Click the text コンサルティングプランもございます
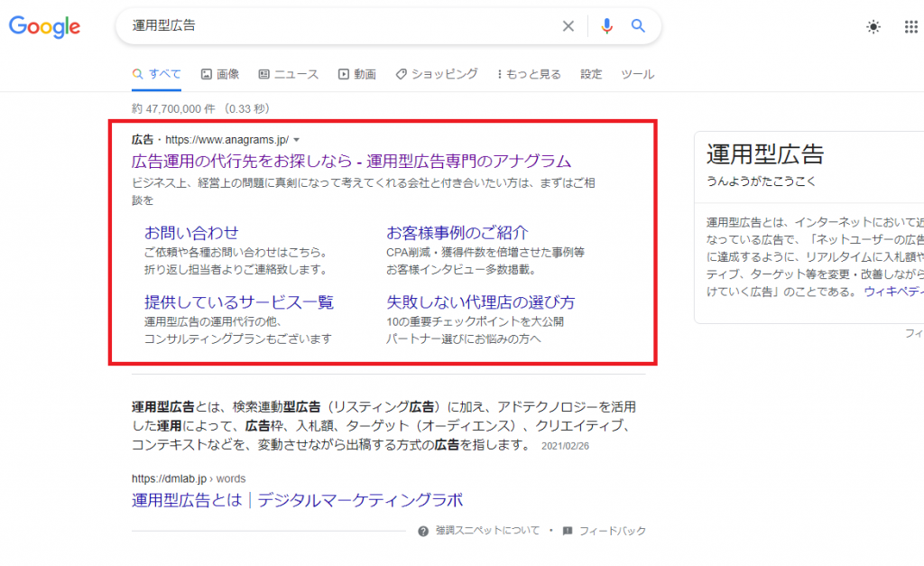This screenshot has width=924, height=566. point(238,339)
